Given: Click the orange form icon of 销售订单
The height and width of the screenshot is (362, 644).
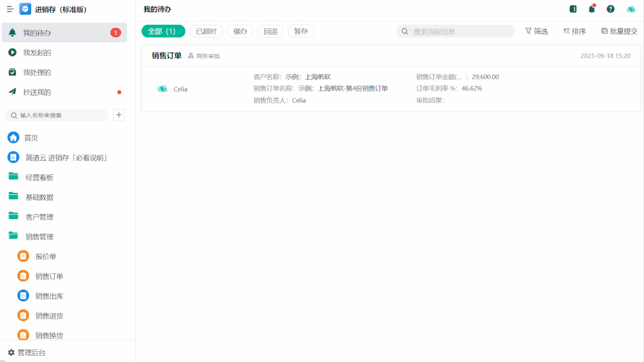Looking at the screenshot, I should click(23, 276).
